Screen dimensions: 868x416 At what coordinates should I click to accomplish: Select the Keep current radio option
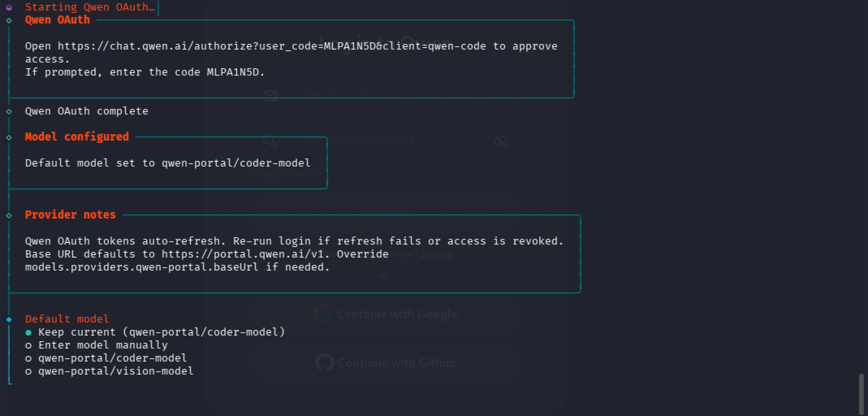point(28,332)
